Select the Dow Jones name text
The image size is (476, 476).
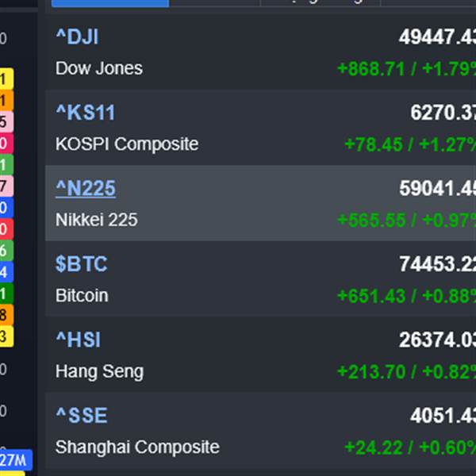coord(99,68)
